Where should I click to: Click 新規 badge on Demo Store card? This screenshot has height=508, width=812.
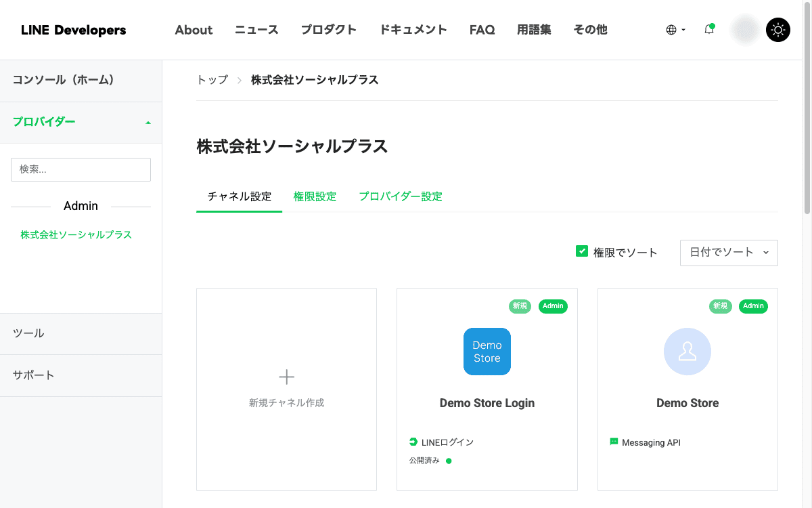coord(721,306)
